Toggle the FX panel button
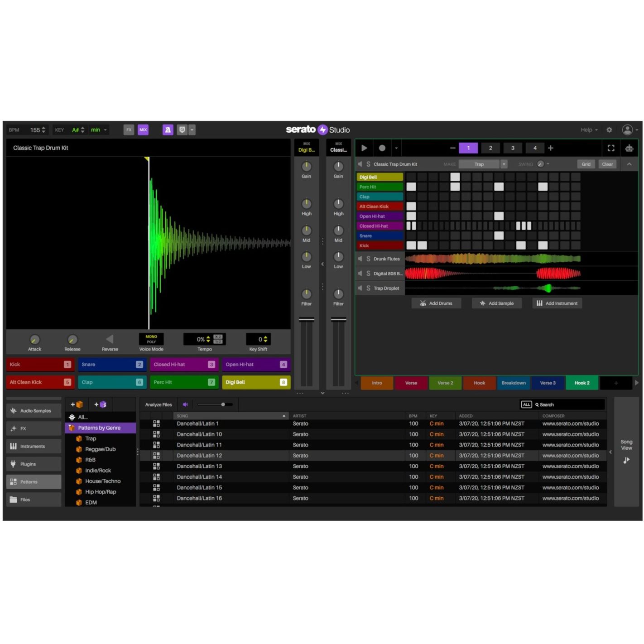Screen dimensions: 644x644 click(x=129, y=130)
